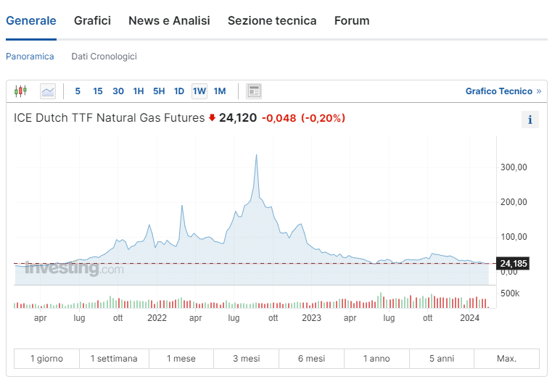Select the 5 anni time range

[441, 359]
